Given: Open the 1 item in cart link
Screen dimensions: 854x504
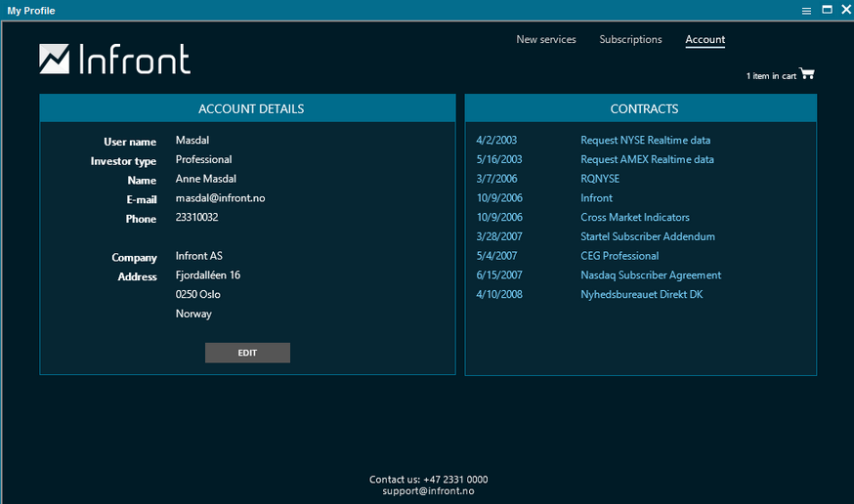Looking at the screenshot, I should [x=771, y=75].
